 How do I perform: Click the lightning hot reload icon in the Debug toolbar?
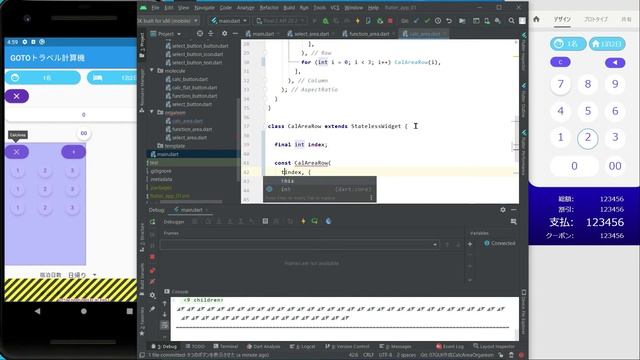pos(303,221)
